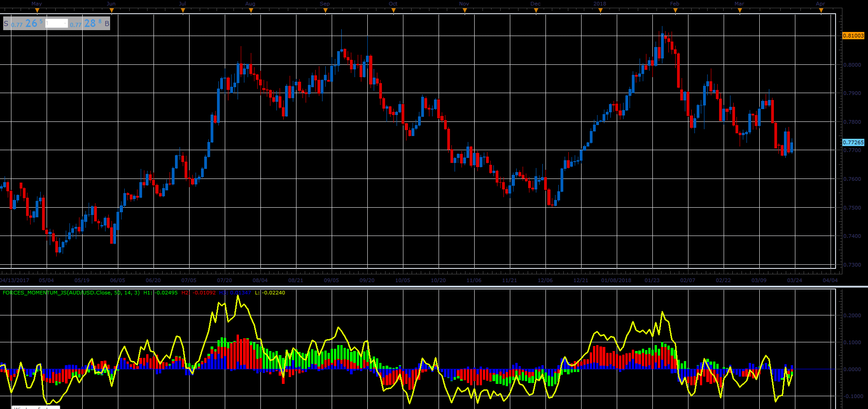The height and width of the screenshot is (409, 868).
Task: Select the orange Feb timeline marker
Action: click(x=675, y=10)
